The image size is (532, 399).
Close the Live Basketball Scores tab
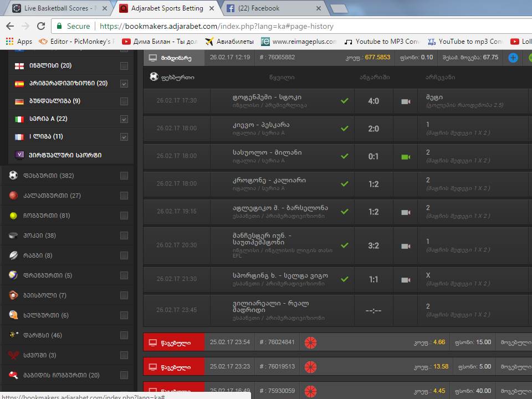click(105, 8)
